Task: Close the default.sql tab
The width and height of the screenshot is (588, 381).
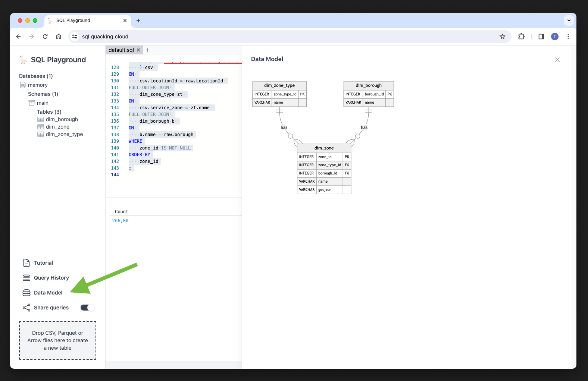Action: (138, 50)
